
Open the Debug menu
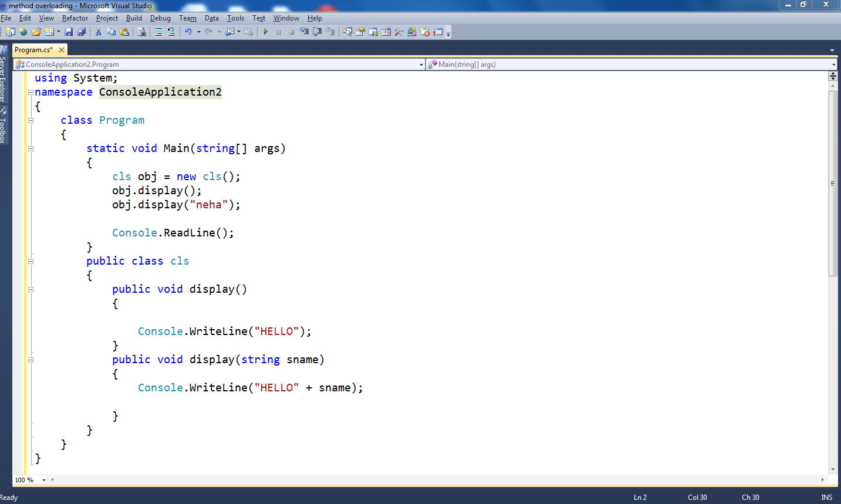pos(160,18)
